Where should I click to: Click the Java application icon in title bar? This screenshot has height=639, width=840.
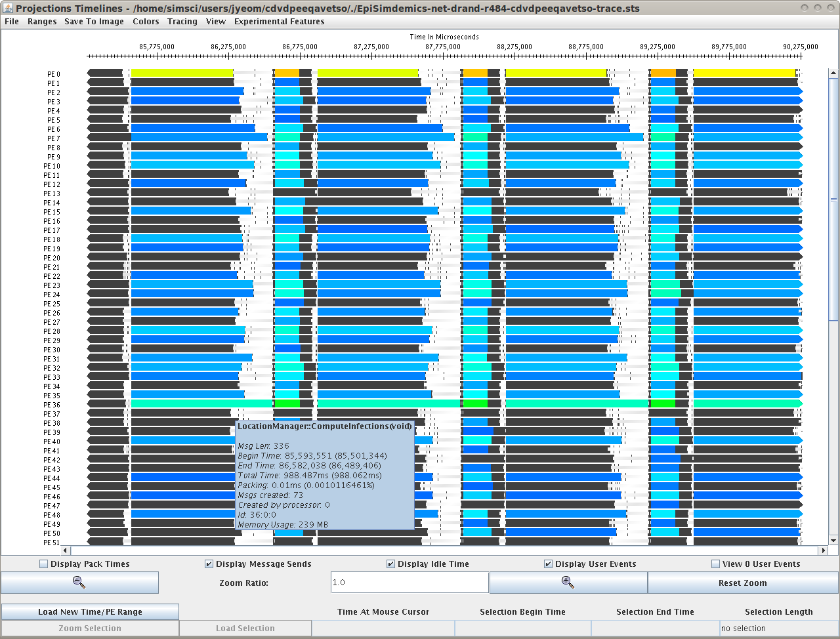point(8,8)
